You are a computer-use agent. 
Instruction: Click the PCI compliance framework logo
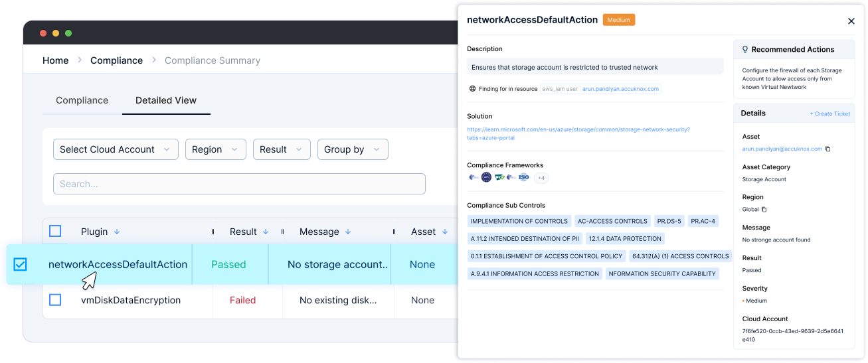tap(499, 177)
